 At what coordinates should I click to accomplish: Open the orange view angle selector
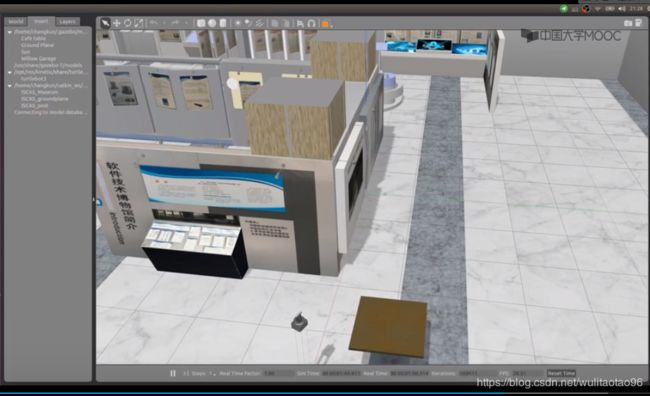(x=325, y=24)
